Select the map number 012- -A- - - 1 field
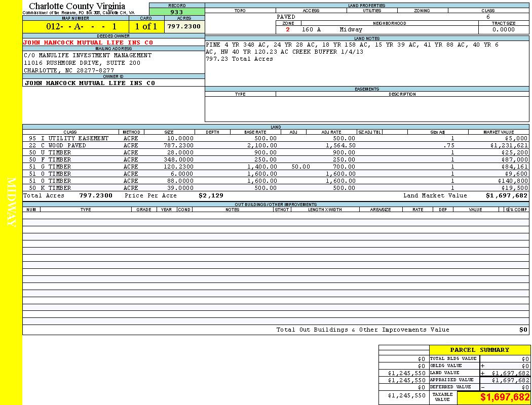Screen dimensions: 532x405 [x=75, y=27]
